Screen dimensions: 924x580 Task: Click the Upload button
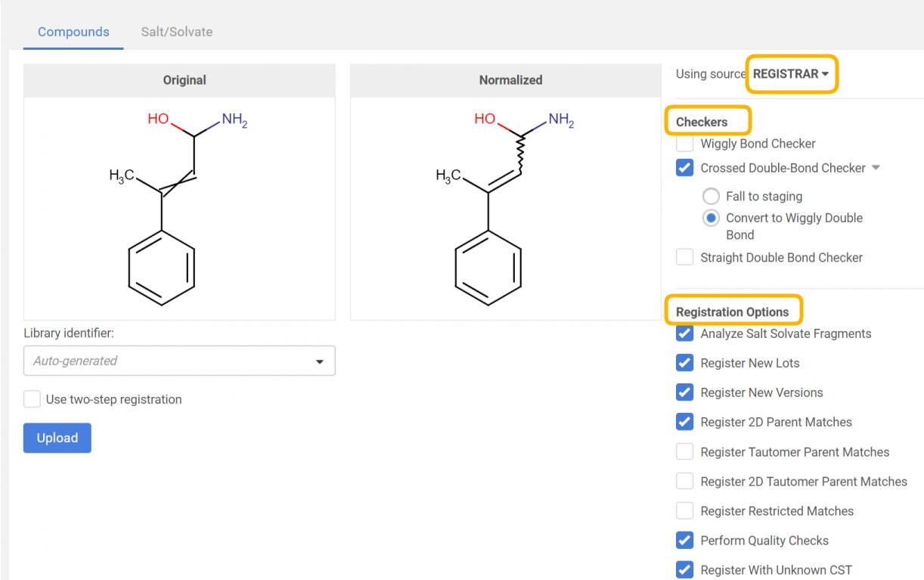coord(57,438)
